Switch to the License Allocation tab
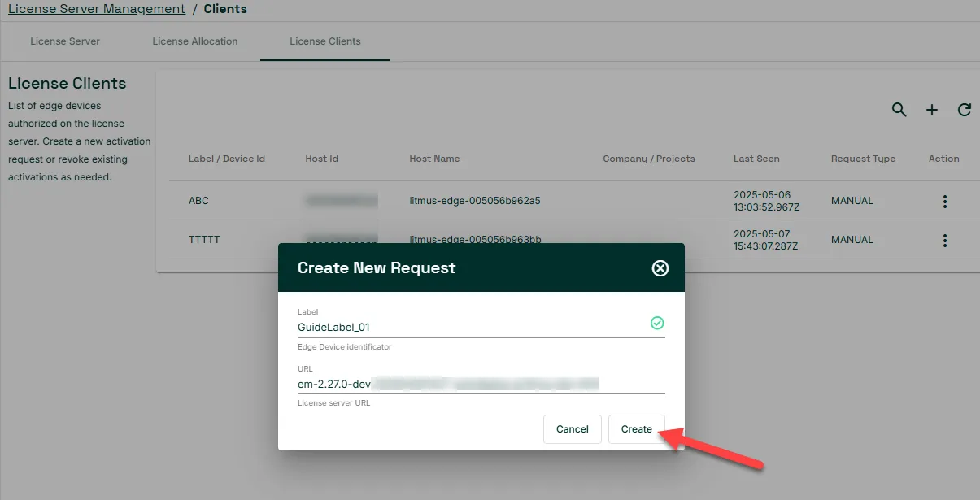Screen dimensions: 980x500 (x=195, y=41)
